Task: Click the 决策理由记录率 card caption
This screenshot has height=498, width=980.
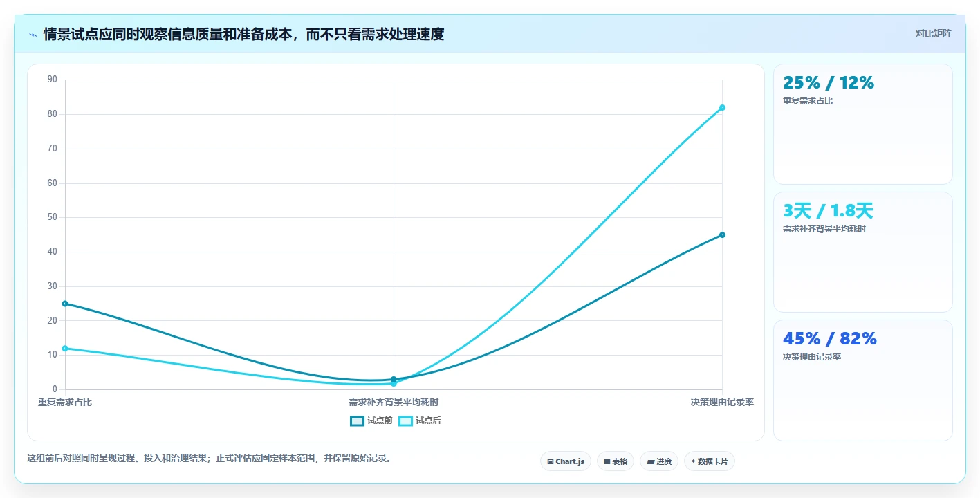Action: coord(812,357)
